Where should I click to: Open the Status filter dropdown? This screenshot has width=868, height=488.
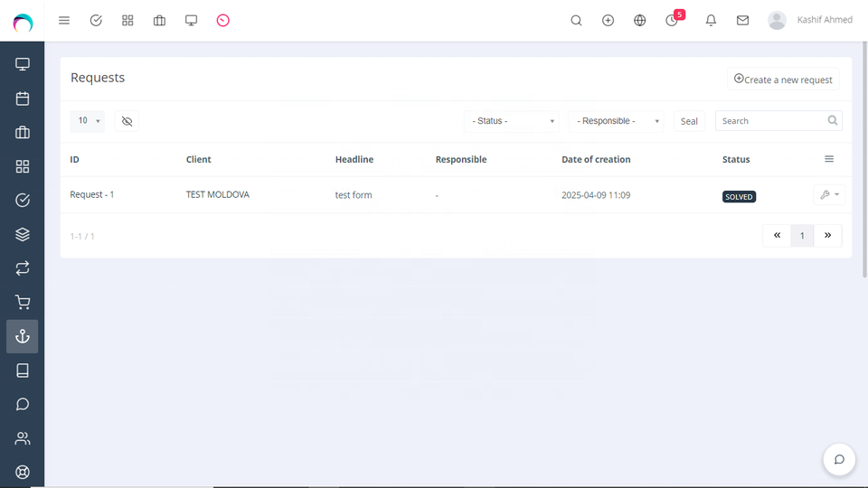[513, 121]
